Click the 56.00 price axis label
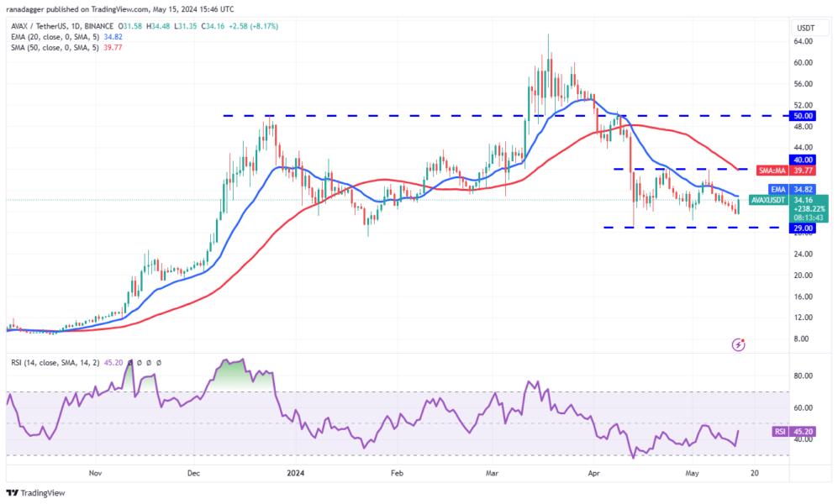 click(804, 84)
